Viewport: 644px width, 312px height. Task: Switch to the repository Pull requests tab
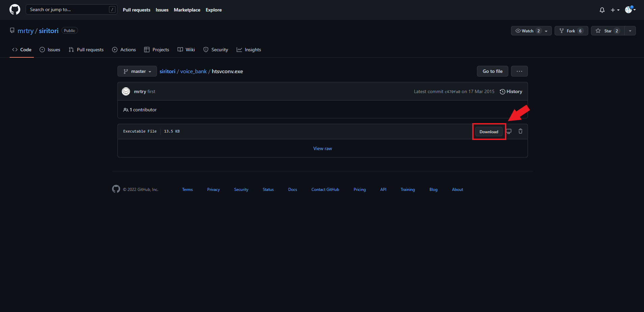pyautogui.click(x=86, y=50)
